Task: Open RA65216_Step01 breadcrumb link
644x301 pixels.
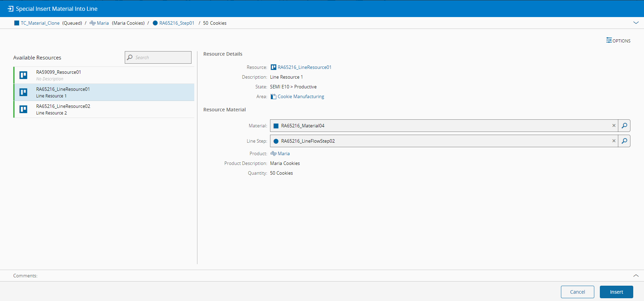Action: [x=177, y=23]
